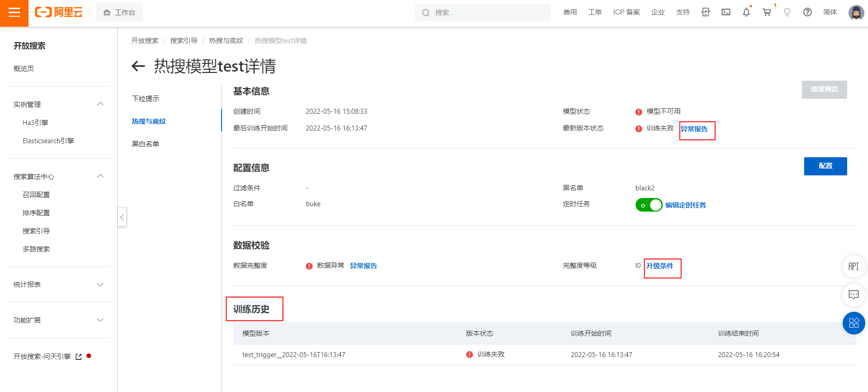Open 召回配置 in the sidebar
The height and width of the screenshot is (392, 868).
pyautogui.click(x=36, y=194)
